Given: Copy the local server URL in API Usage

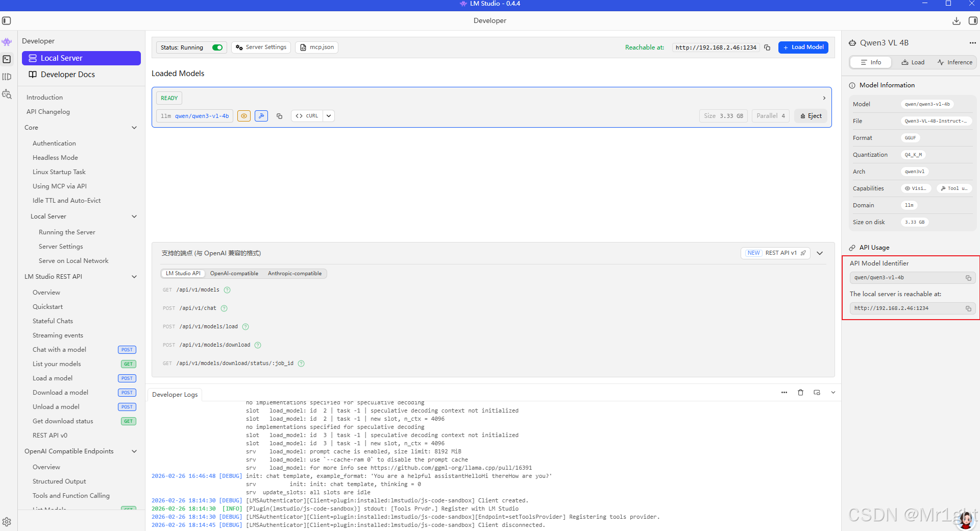Looking at the screenshot, I should click(968, 308).
